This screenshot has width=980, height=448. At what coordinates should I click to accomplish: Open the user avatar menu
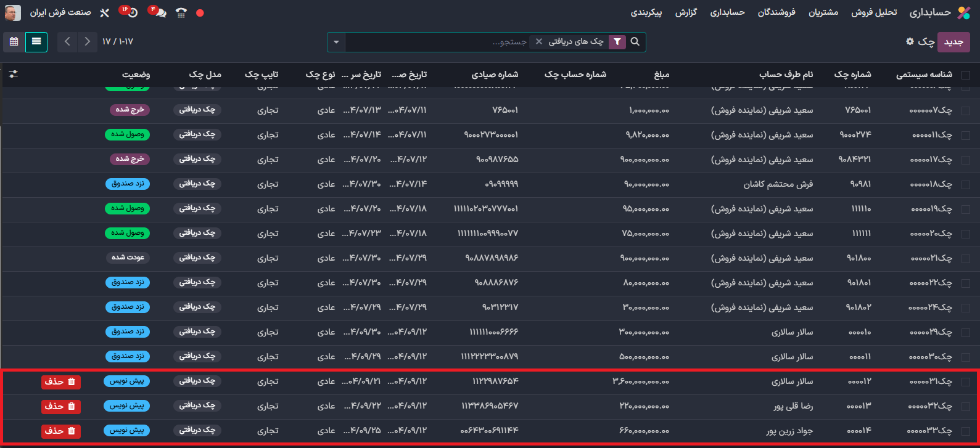tap(13, 13)
